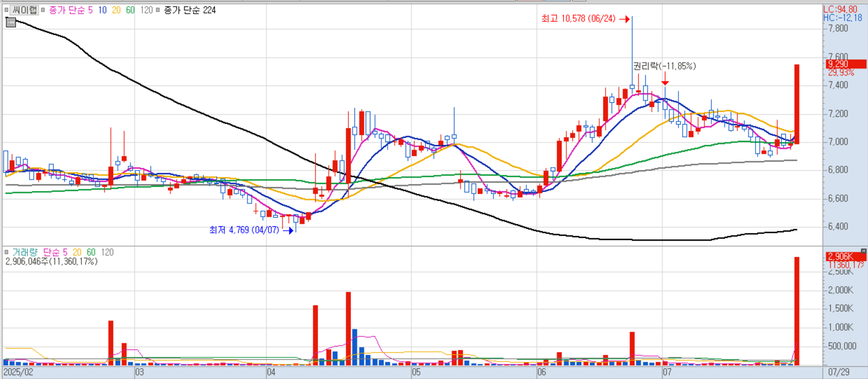Click the 7,800 price axis label
Image resolution: width=868 pixels, height=379 pixels.
point(838,28)
